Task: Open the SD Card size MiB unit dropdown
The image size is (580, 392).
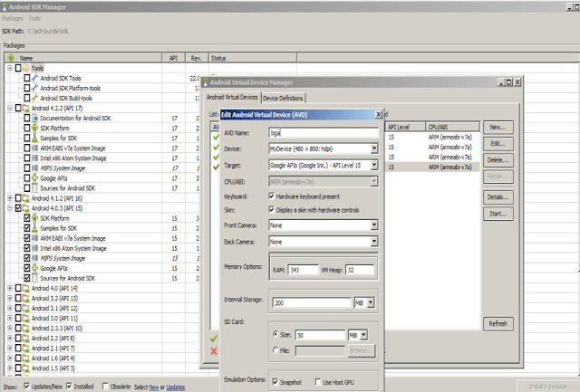Action: (x=363, y=335)
